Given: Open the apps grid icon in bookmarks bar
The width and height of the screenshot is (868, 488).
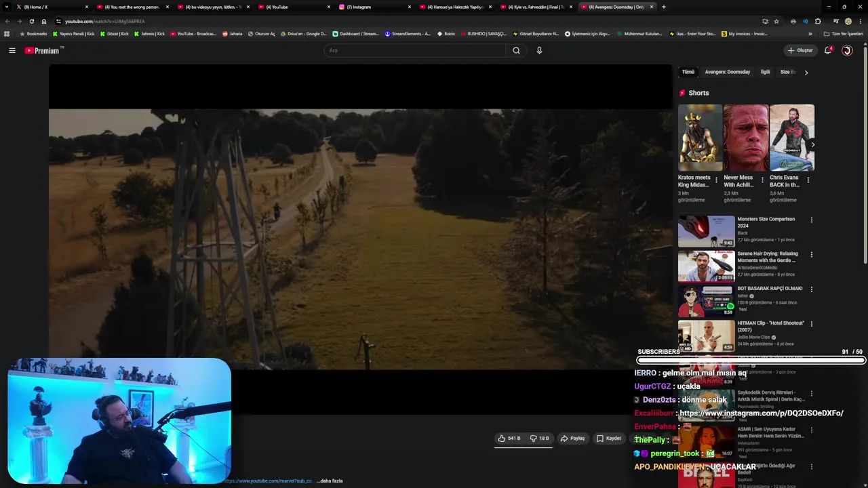Looking at the screenshot, I should click(7, 34).
